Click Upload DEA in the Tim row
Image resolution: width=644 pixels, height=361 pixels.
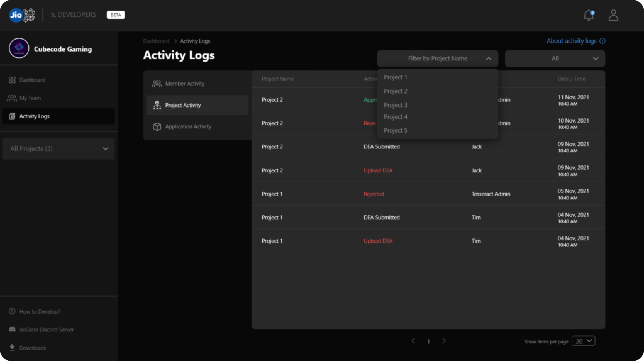point(378,241)
